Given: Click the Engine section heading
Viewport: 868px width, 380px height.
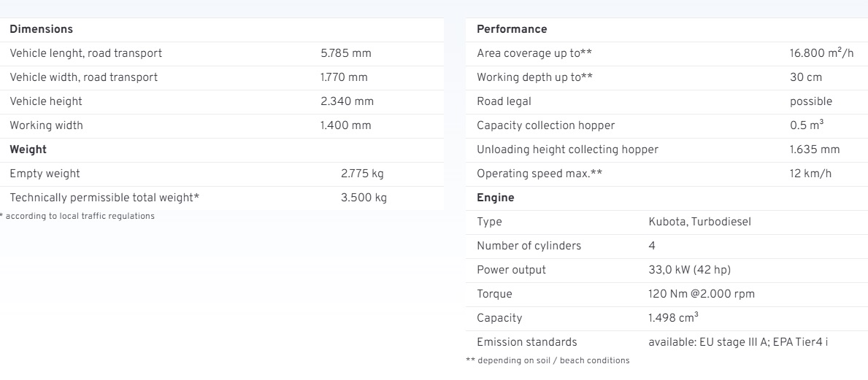Looking at the screenshot, I should (495, 198).
